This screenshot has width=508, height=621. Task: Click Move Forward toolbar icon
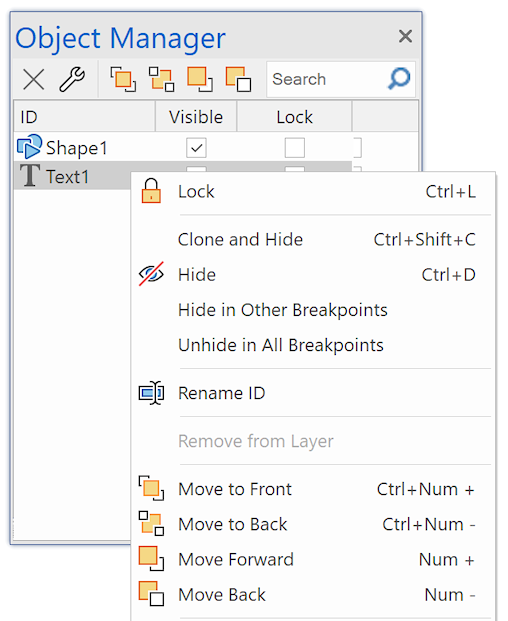point(200,79)
